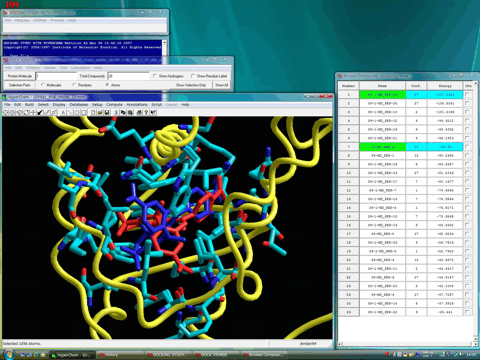Choose the Residues radio button
480x360 pixels.
tap(74, 85)
